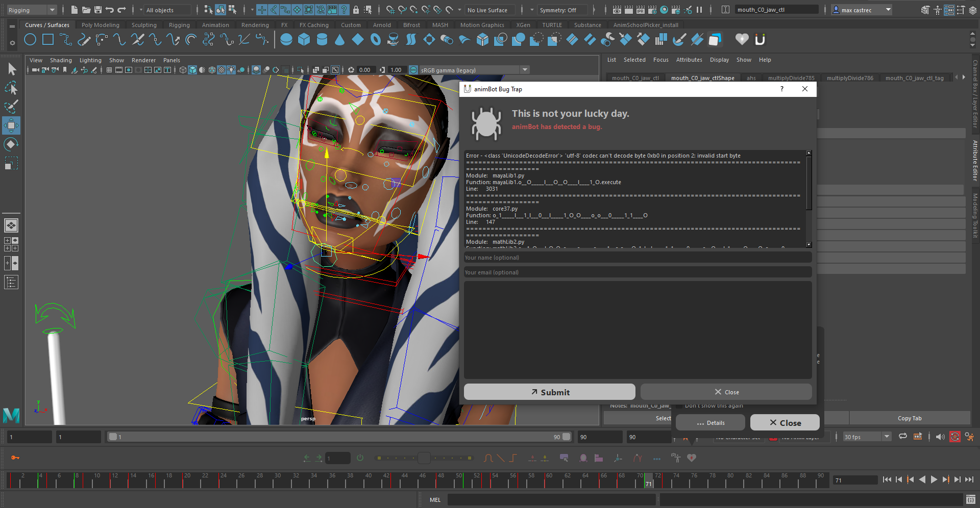Toggle Snap to points
Viewport: 980px width, 508px height.
pyautogui.click(x=414, y=10)
